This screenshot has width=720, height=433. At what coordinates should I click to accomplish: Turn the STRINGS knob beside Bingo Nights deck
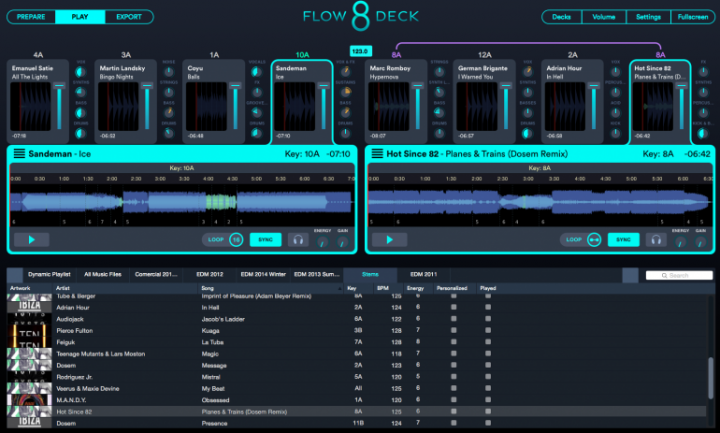[x=169, y=92]
